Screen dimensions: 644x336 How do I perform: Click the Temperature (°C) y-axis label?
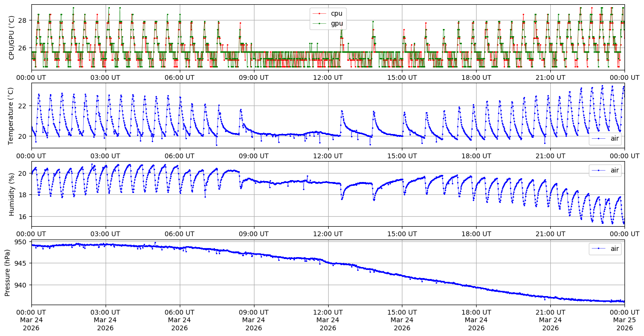pyautogui.click(x=12, y=115)
